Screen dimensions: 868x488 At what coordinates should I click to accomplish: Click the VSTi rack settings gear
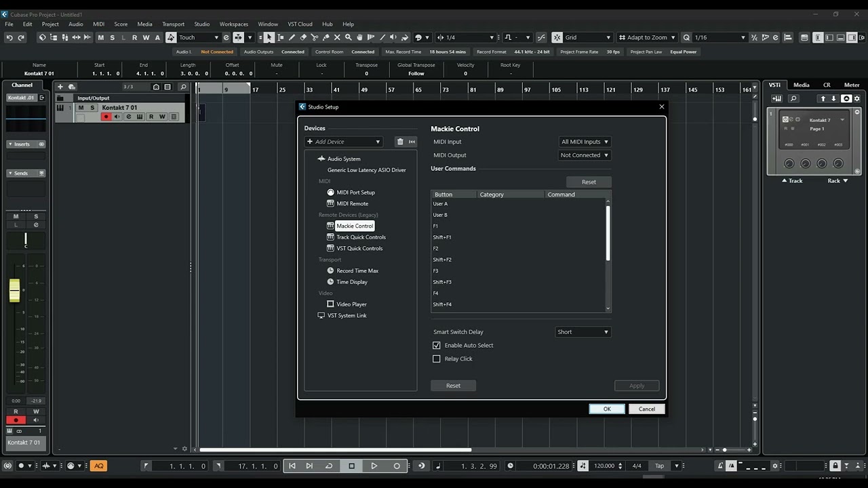[x=856, y=99]
